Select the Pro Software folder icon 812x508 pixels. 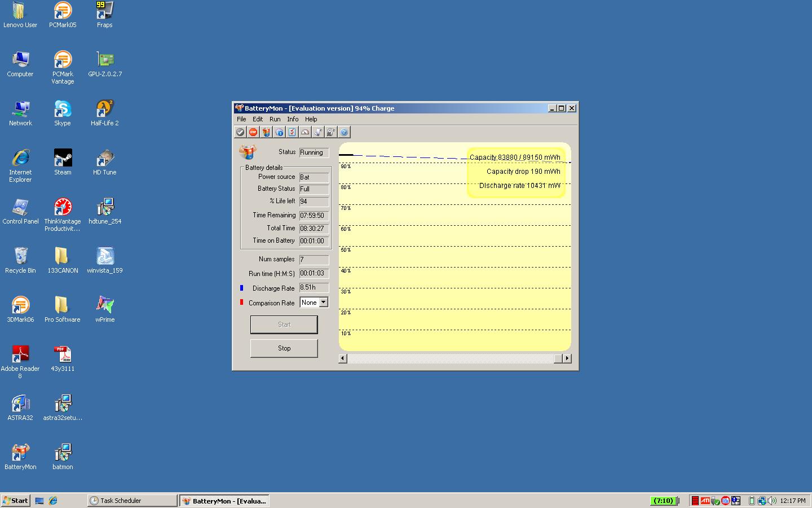click(63, 310)
